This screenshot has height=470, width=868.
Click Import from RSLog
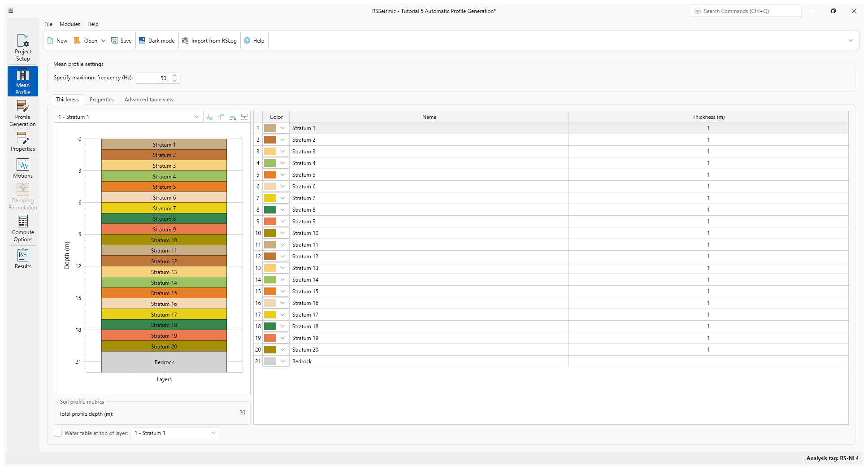[209, 41]
